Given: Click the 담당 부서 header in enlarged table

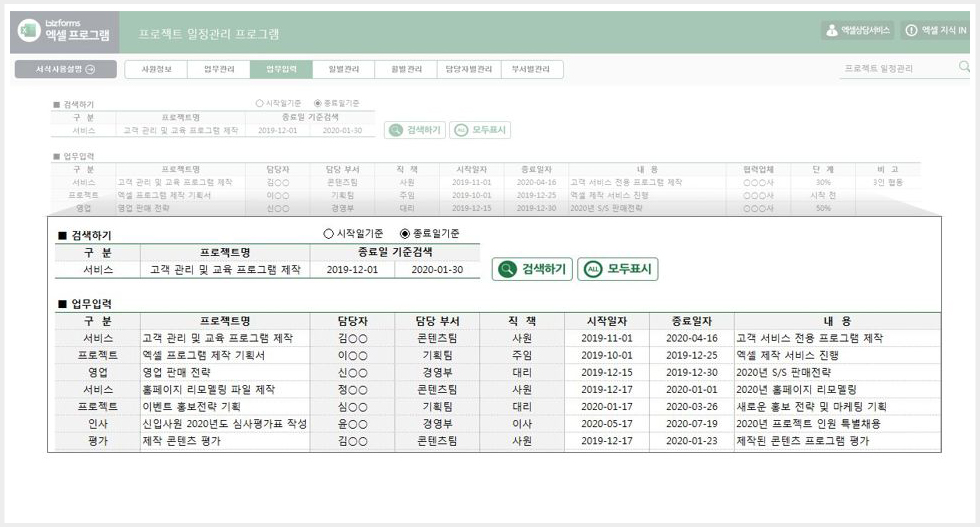Looking at the screenshot, I should click(x=438, y=321).
